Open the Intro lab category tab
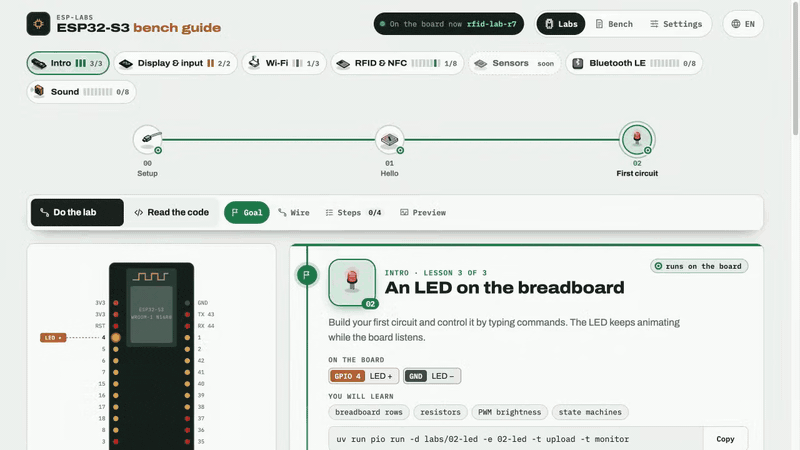Screen dimensions: 800x450 68,63
